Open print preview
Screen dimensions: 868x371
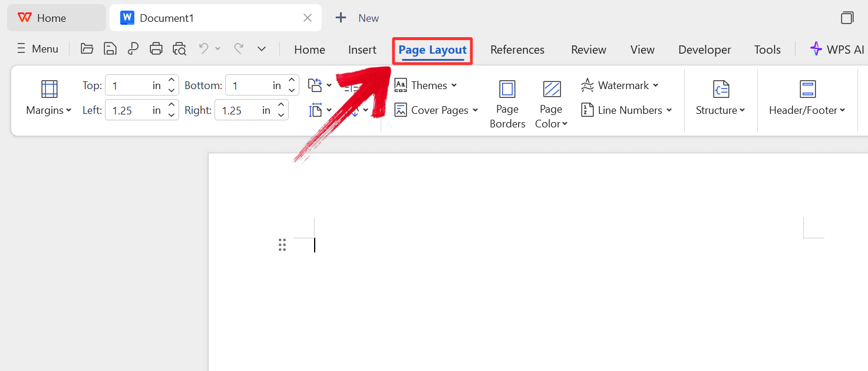pos(179,48)
